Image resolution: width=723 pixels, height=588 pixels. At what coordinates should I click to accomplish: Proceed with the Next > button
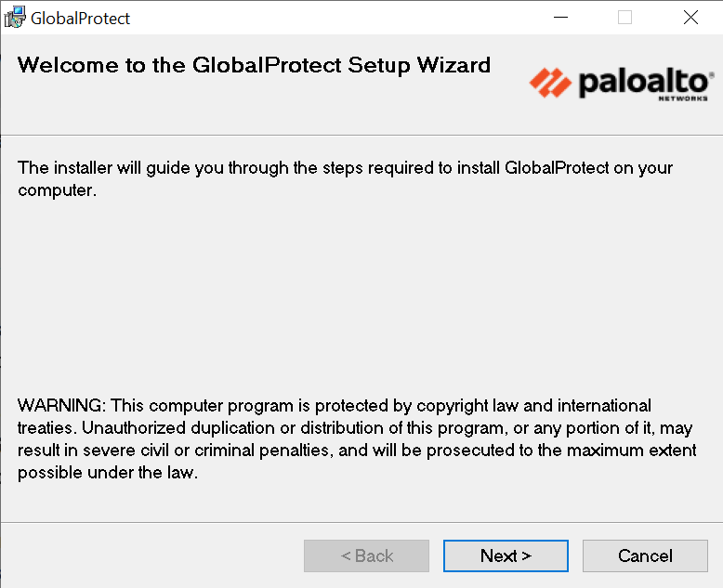(x=506, y=555)
